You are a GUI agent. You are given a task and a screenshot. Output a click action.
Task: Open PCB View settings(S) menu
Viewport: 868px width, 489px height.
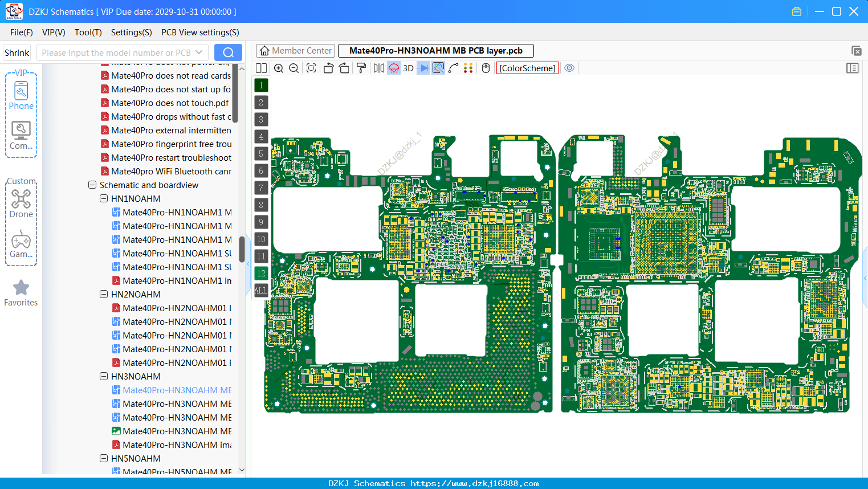[200, 32]
